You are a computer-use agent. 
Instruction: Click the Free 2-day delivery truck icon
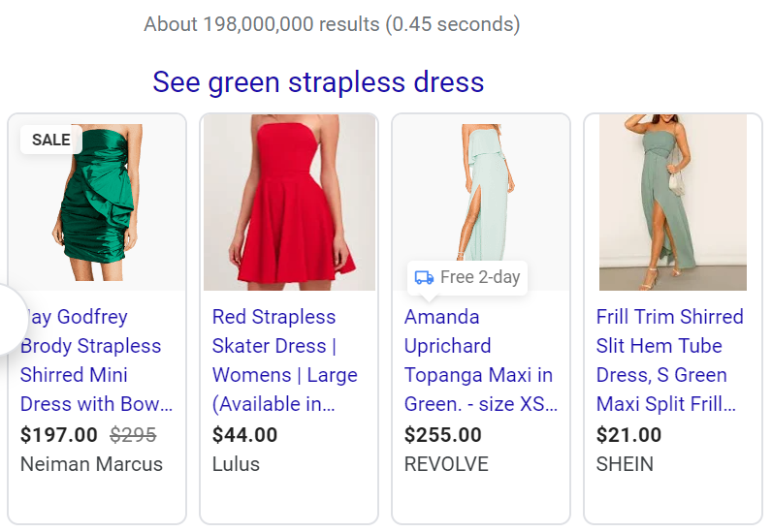click(424, 278)
